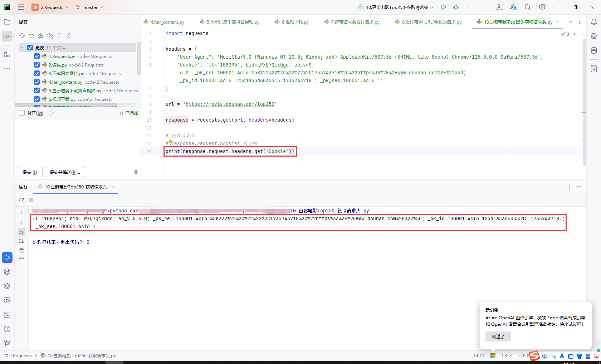The image size is (601, 364).
Task: Switch to the 4.iter_content.py editor tab
Action: [164, 22]
